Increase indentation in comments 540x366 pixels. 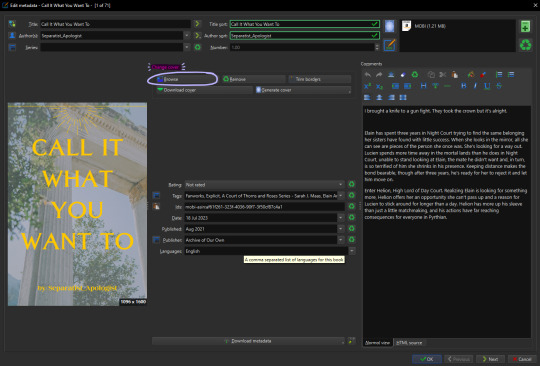pos(395,86)
